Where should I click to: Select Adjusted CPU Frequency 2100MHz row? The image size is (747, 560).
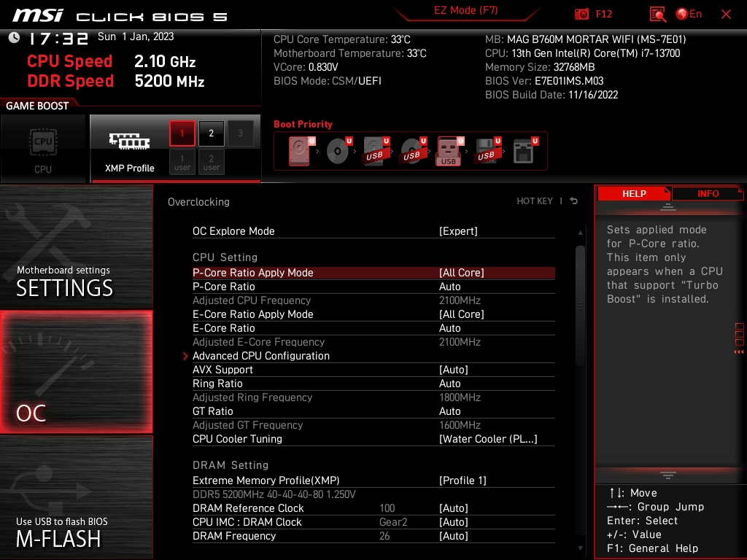(x=373, y=300)
